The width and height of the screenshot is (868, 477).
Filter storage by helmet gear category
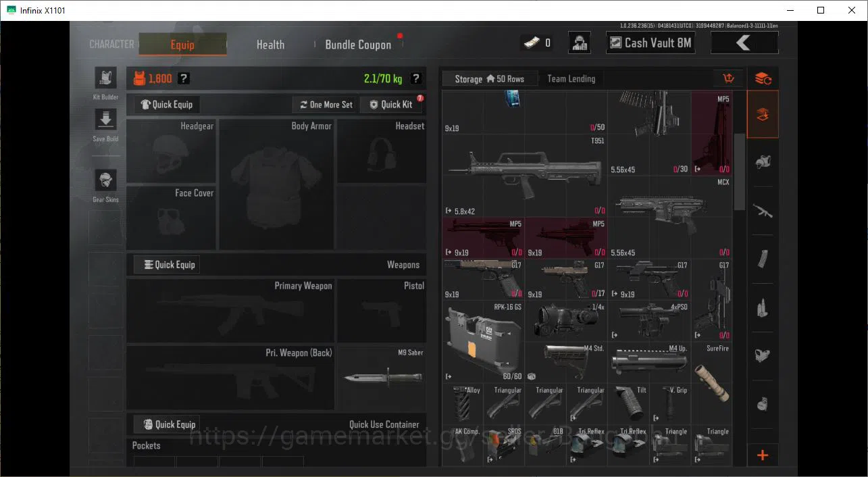click(x=763, y=162)
